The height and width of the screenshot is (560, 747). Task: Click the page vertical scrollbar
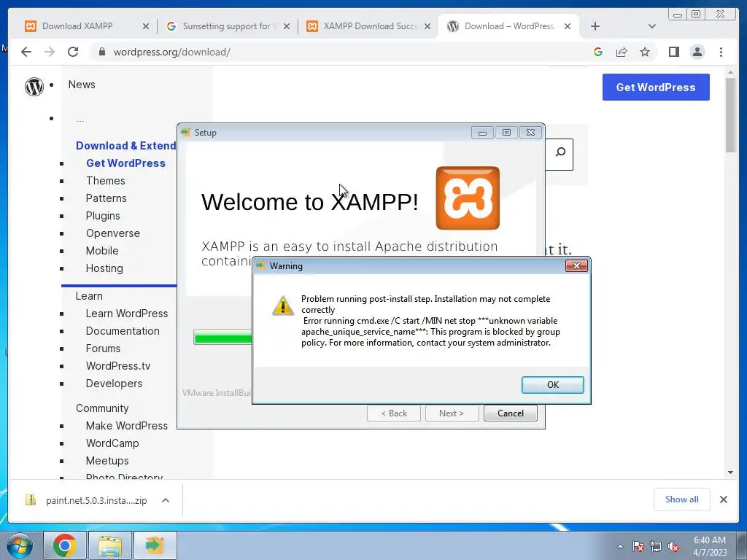[730, 115]
